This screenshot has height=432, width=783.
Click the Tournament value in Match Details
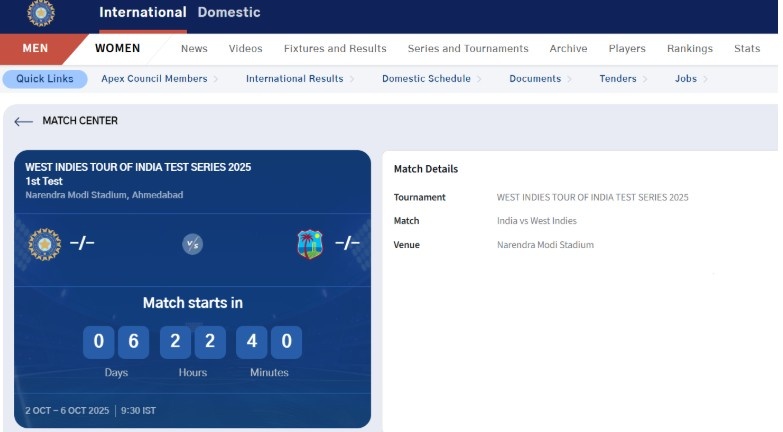point(592,197)
